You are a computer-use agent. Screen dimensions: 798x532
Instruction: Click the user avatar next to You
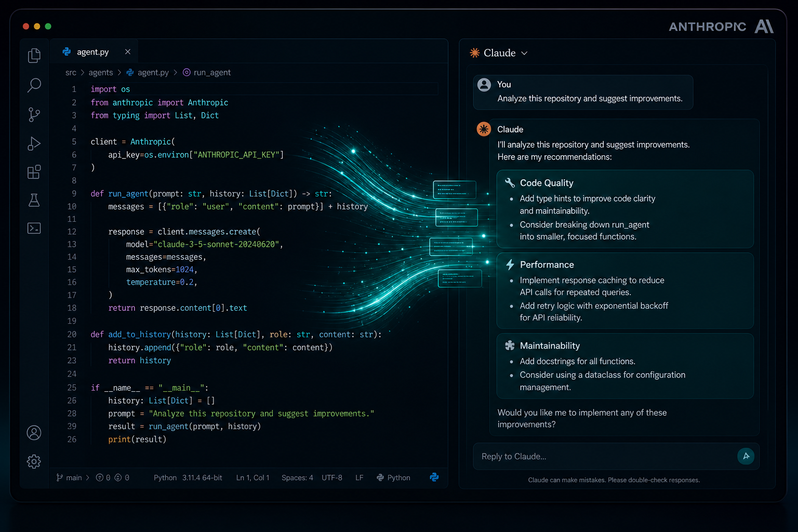[x=484, y=85]
